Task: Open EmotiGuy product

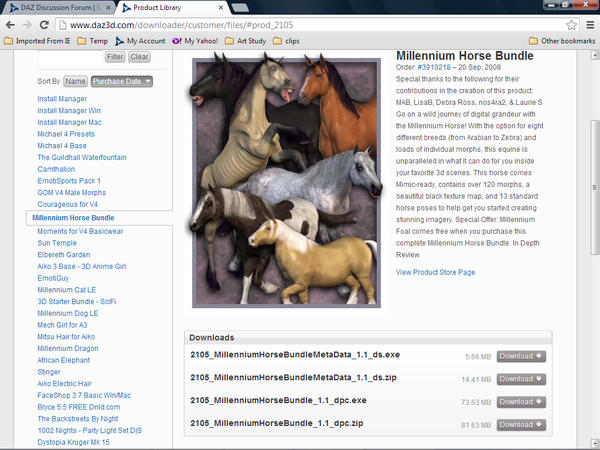Action: click(x=53, y=278)
